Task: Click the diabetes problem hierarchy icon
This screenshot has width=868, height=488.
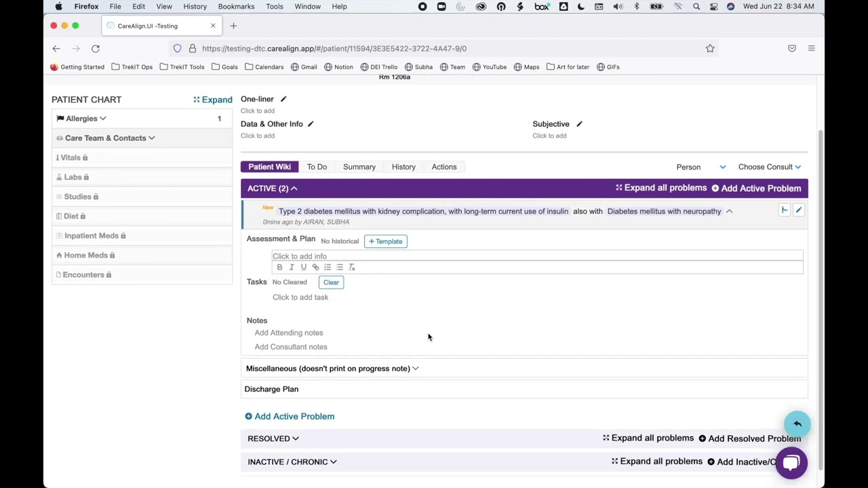Action: point(785,211)
